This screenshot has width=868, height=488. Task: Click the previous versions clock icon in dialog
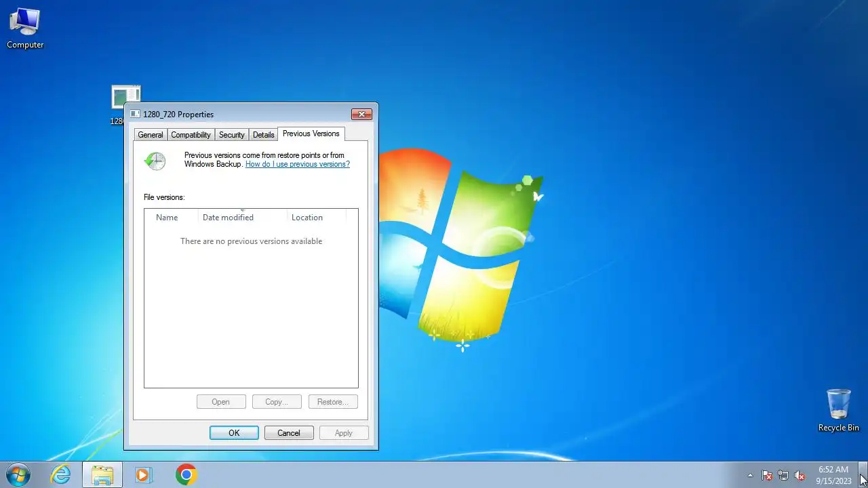coord(155,161)
